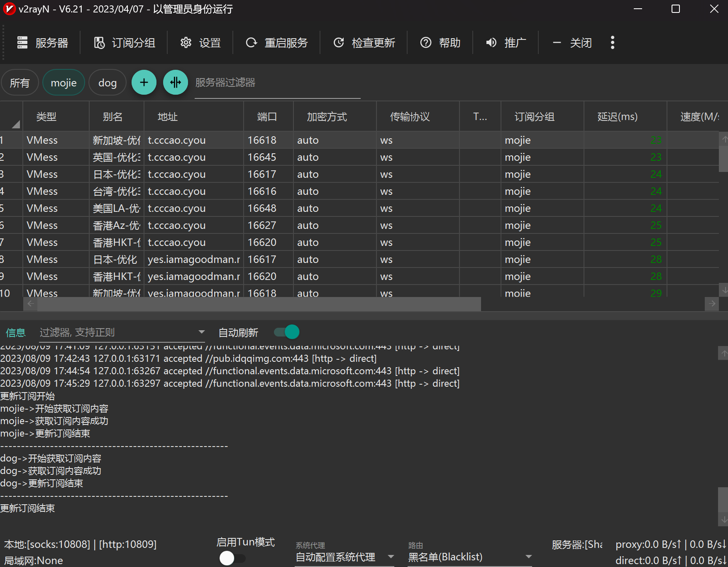Click the 信息 log info label
The height and width of the screenshot is (567, 728).
click(16, 332)
